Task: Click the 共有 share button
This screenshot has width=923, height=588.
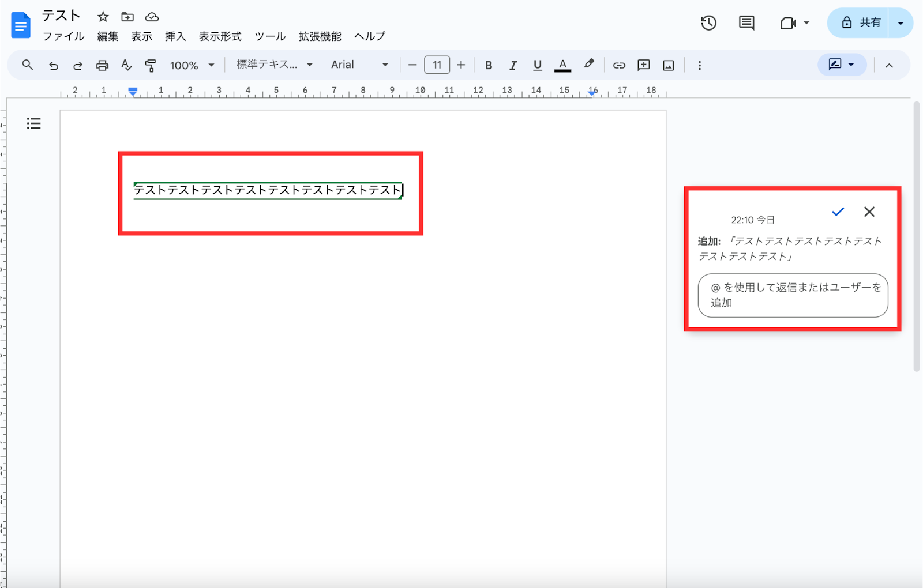Action: tap(858, 23)
